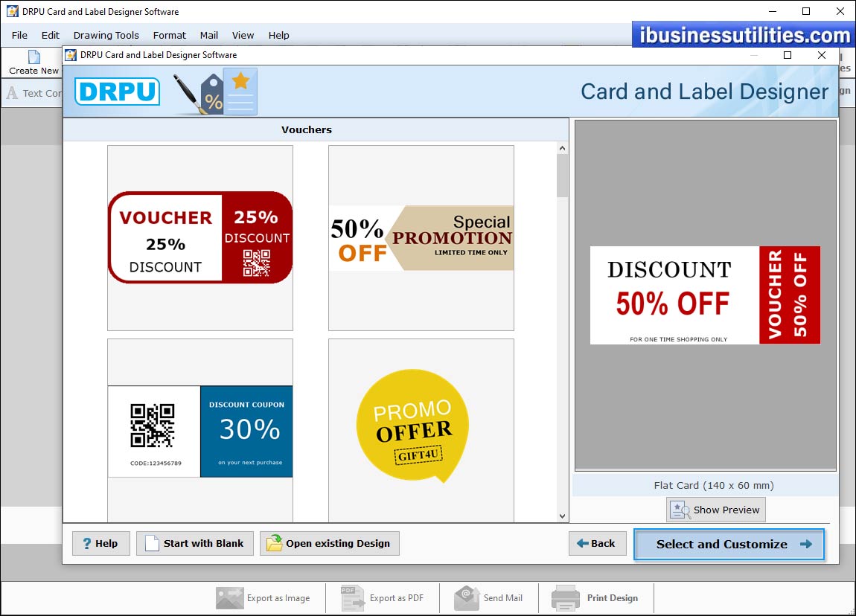
Task: Click the Export as PDF icon
Action: [x=346, y=598]
